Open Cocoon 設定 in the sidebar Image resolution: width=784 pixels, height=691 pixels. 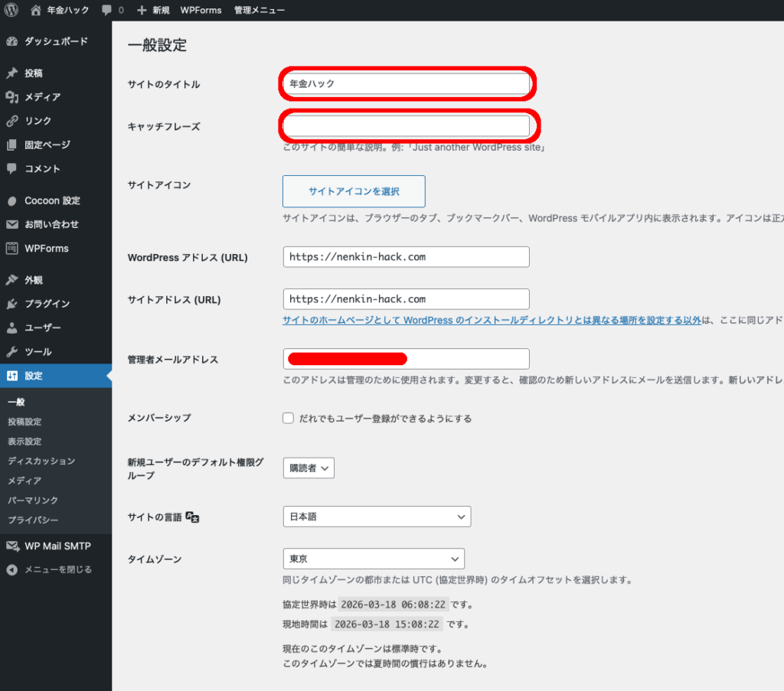coord(51,200)
